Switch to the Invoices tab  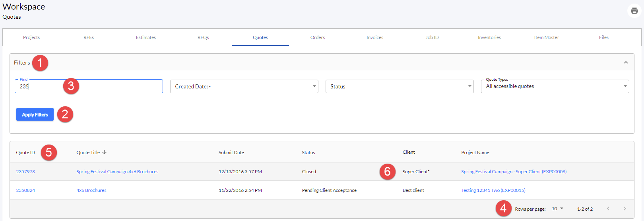pos(375,37)
